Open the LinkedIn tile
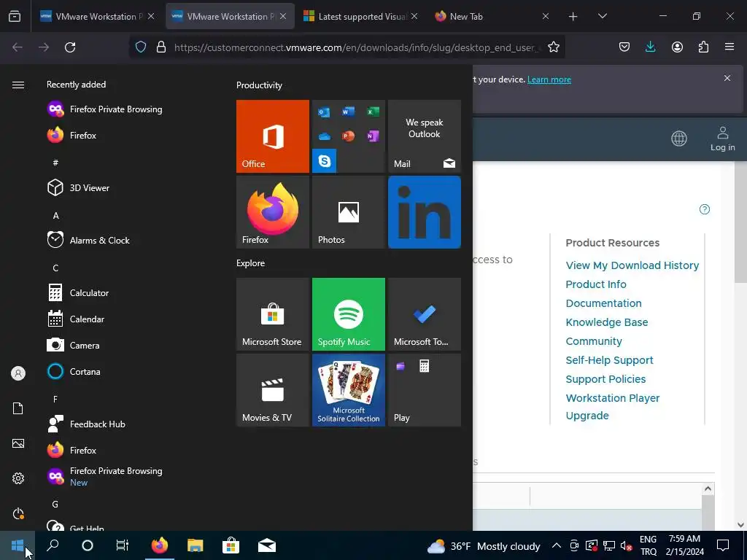This screenshot has height=560, width=747. tap(425, 212)
